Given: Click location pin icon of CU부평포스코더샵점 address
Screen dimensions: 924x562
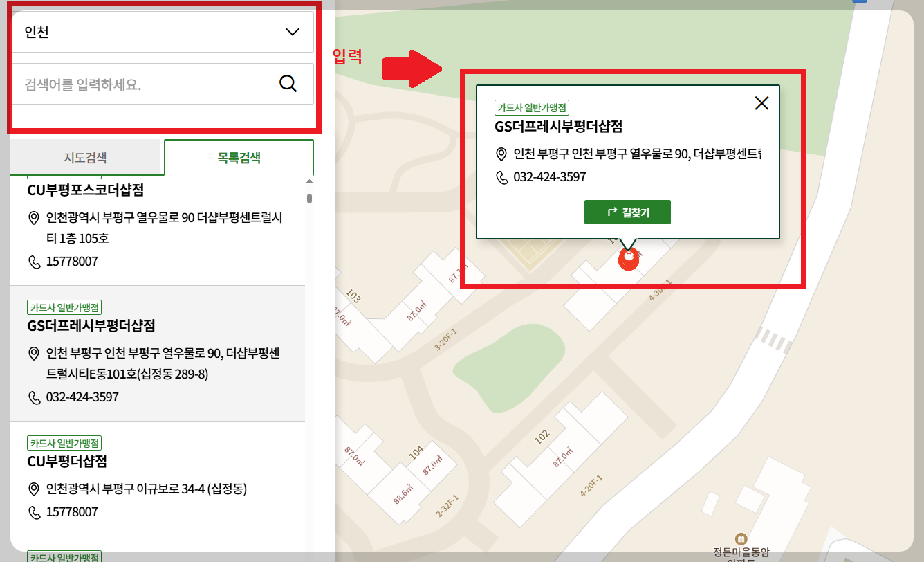Looking at the screenshot, I should 33,218.
